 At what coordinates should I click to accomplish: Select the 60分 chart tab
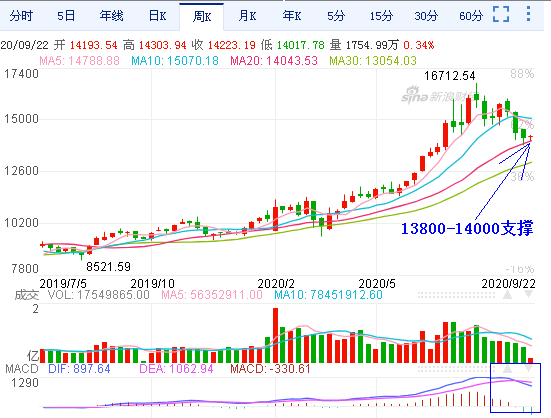[471, 16]
